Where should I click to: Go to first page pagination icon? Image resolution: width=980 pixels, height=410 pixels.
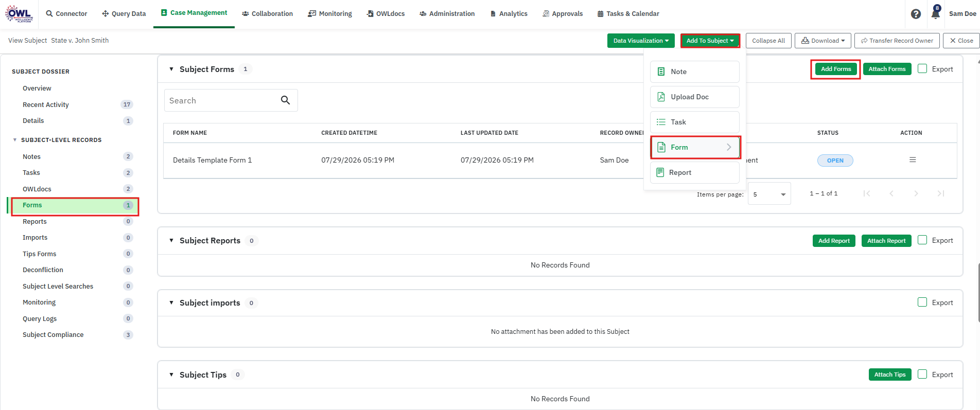(867, 193)
